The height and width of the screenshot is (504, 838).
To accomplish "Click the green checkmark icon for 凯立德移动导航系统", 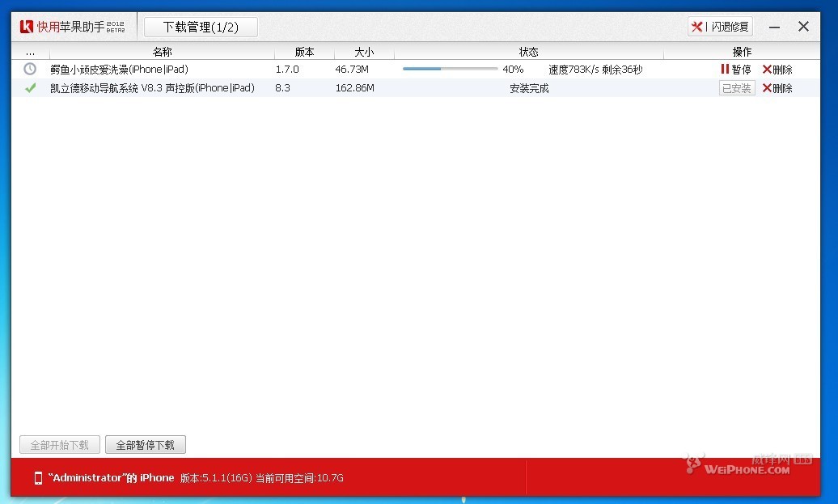I will [31, 87].
